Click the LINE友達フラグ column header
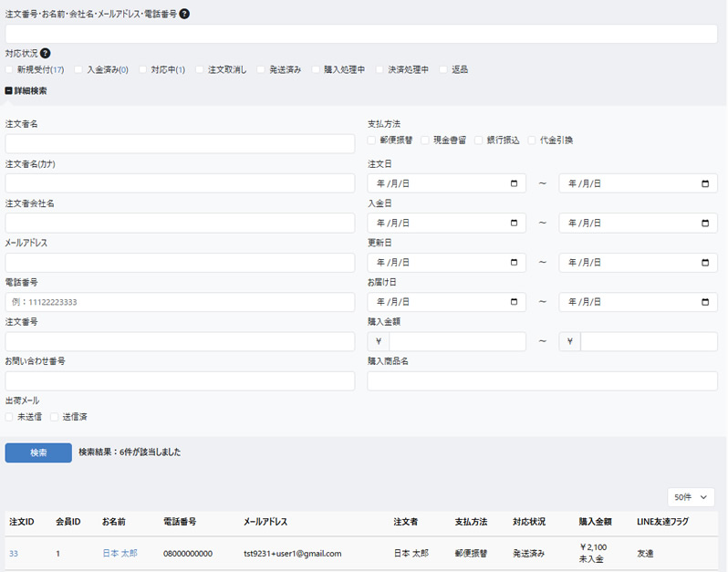 (x=662, y=522)
